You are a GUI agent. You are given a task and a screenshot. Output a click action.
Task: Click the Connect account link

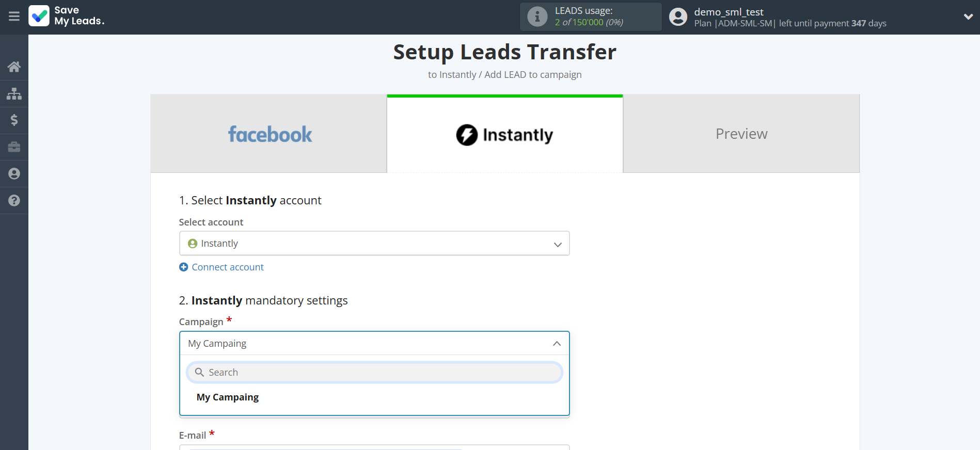(x=227, y=267)
